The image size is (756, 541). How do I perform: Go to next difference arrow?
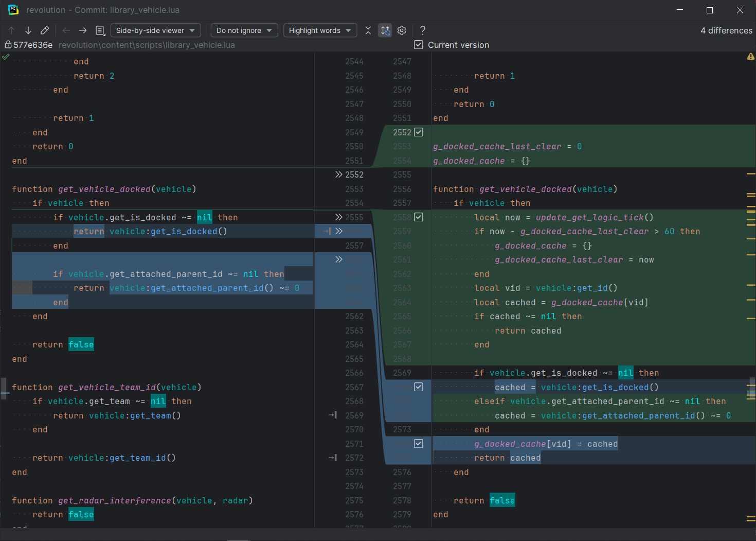[28, 30]
